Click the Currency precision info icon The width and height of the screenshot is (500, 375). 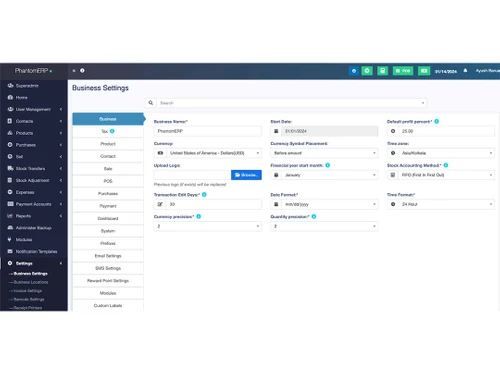click(199, 217)
